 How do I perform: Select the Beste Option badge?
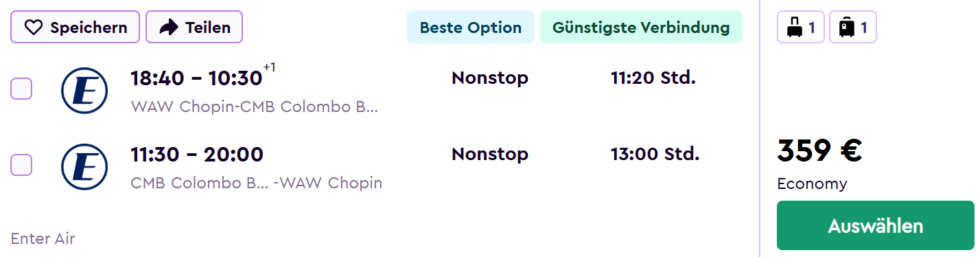click(x=471, y=27)
